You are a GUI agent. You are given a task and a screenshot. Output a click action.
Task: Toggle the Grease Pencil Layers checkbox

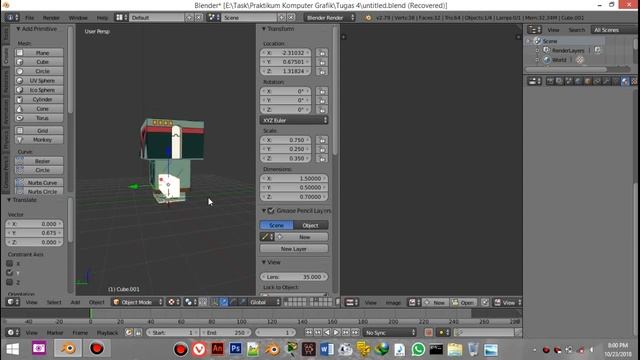271,211
